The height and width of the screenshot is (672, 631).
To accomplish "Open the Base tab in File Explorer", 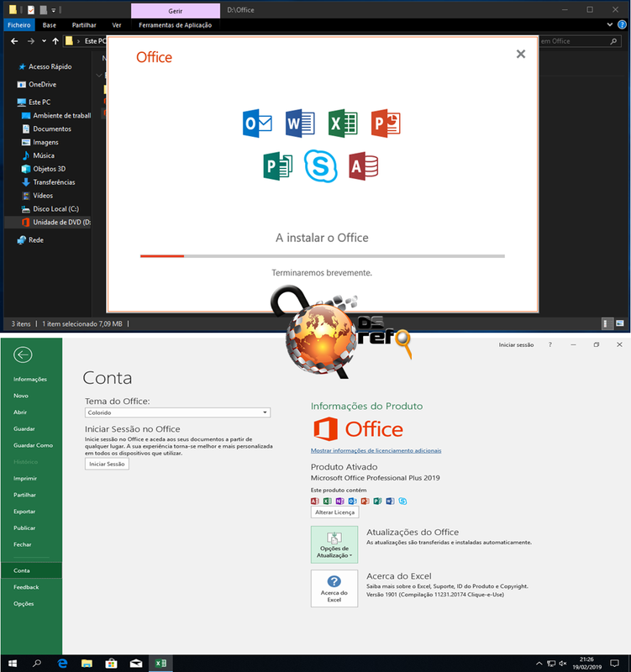I will pyautogui.click(x=50, y=25).
